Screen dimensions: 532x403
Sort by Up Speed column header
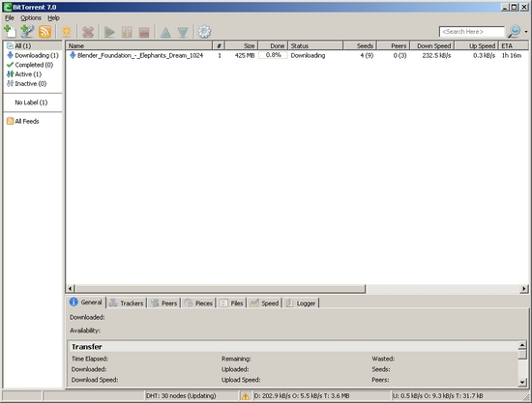(477, 45)
